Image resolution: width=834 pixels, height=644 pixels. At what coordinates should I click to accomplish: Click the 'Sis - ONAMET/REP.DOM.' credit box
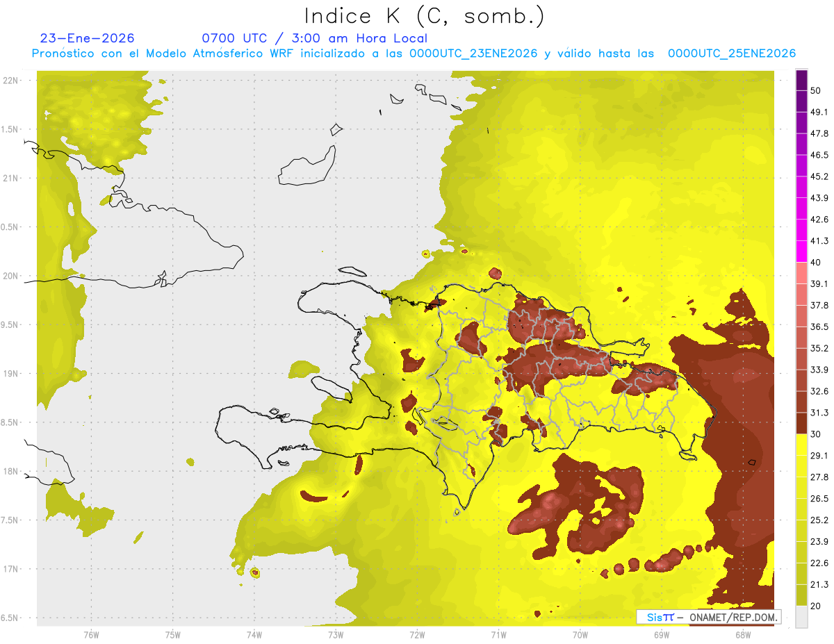pyautogui.click(x=708, y=617)
